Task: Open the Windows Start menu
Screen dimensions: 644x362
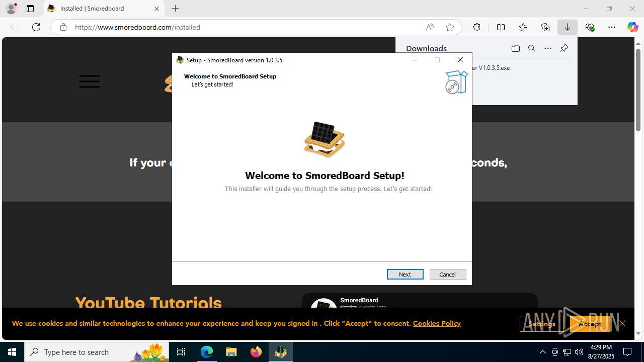Action: (12, 352)
